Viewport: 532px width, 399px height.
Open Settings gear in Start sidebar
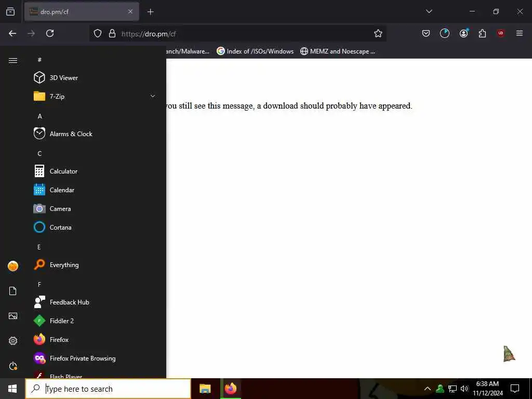pos(13,341)
